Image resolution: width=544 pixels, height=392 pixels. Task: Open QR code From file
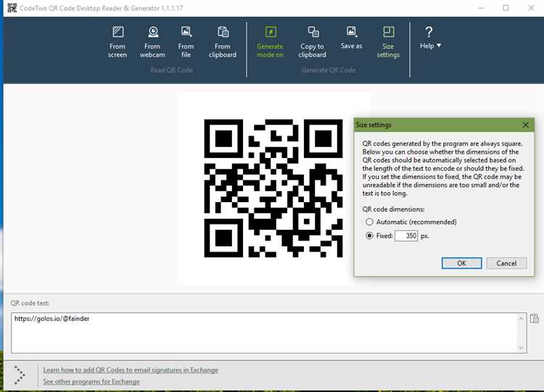pos(186,41)
